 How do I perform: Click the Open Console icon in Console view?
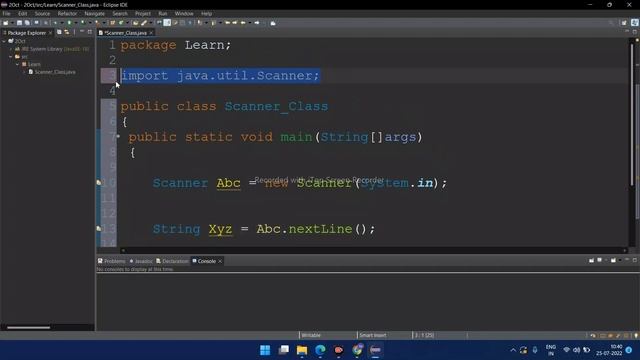pos(613,260)
